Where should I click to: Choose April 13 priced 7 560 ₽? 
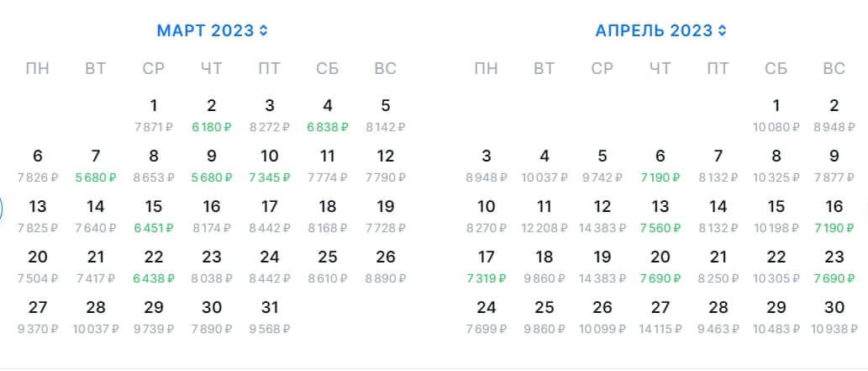(x=660, y=215)
